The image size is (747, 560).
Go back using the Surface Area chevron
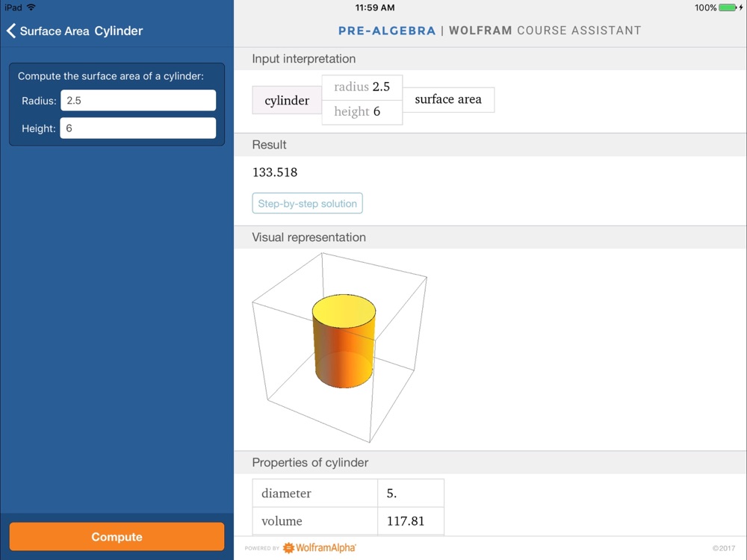[x=11, y=31]
